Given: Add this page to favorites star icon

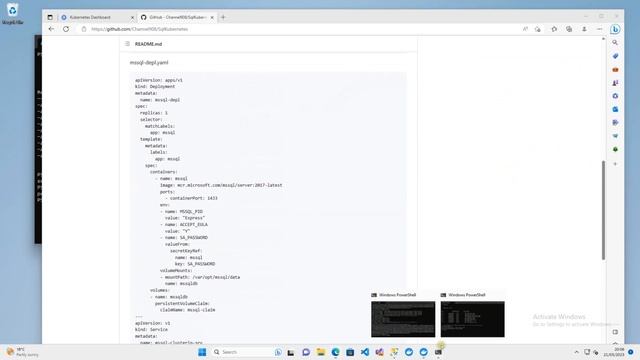Looking at the screenshot, I should [x=538, y=29].
